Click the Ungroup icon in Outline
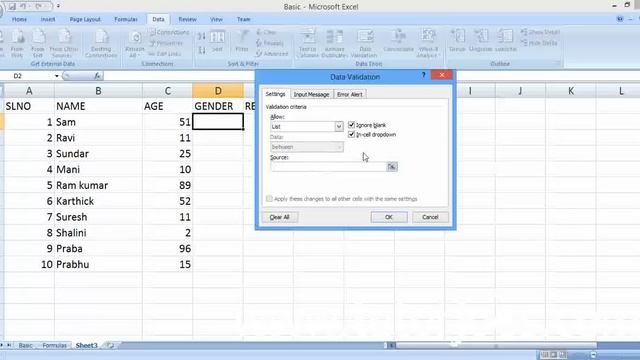This screenshot has height=360, width=640. [480, 40]
